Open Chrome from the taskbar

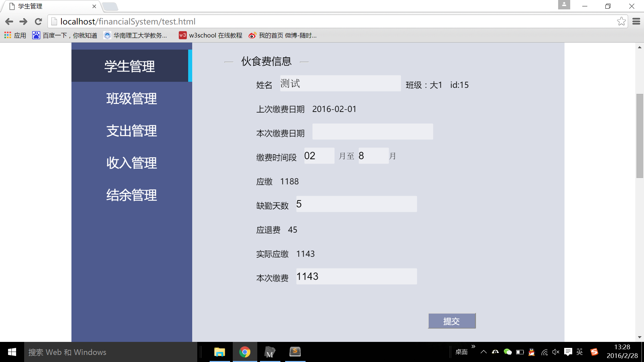pyautogui.click(x=245, y=352)
